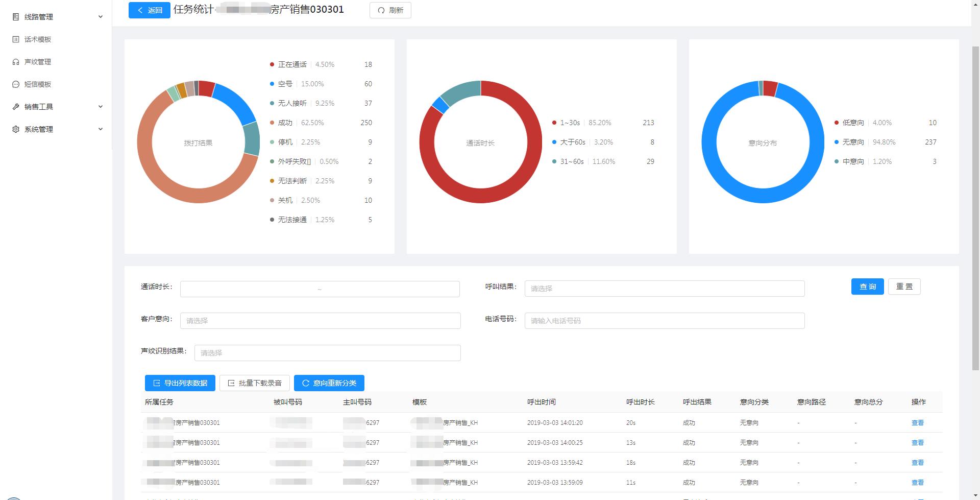Click the 短信模板 message icon
The width and height of the screenshot is (980, 500).
point(16,84)
